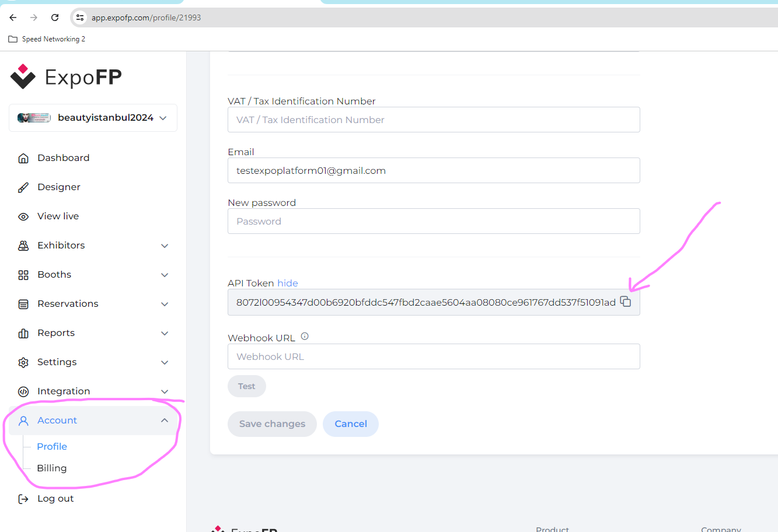This screenshot has width=778, height=532.
Task: Open Speed Networking 2 bookmark folder
Action: coord(47,39)
